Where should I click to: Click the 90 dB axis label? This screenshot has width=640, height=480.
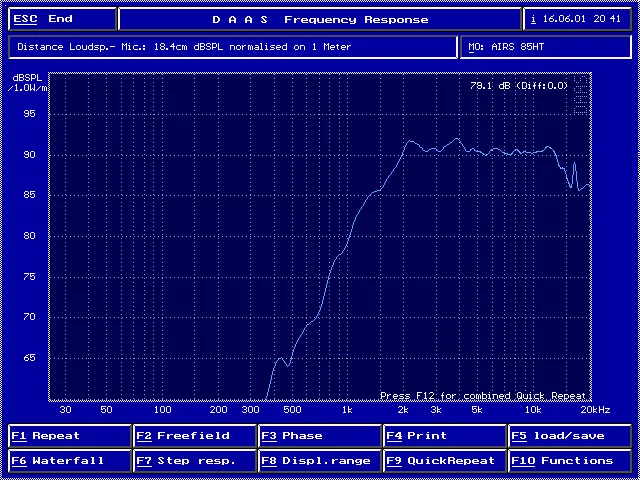point(29,154)
